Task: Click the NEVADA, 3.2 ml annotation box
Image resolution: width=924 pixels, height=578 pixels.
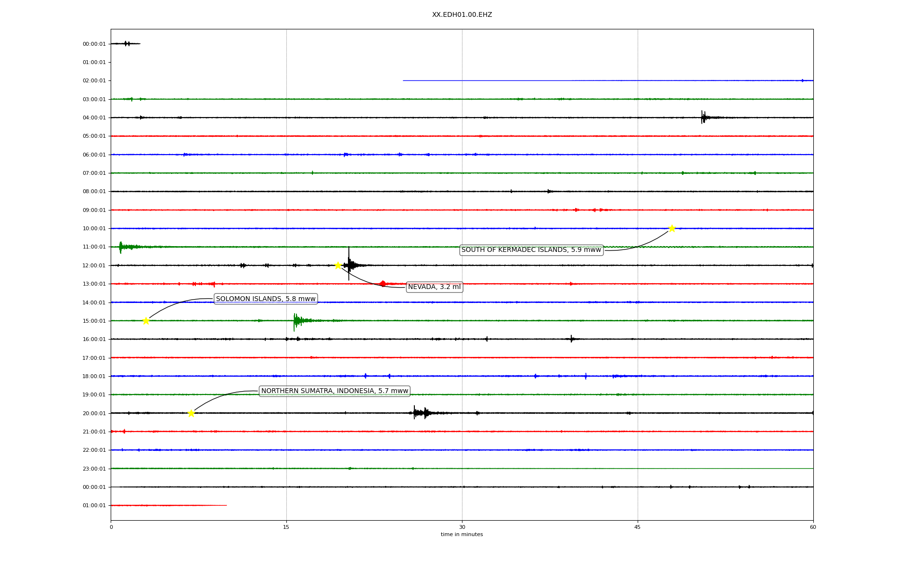Action: click(x=434, y=287)
